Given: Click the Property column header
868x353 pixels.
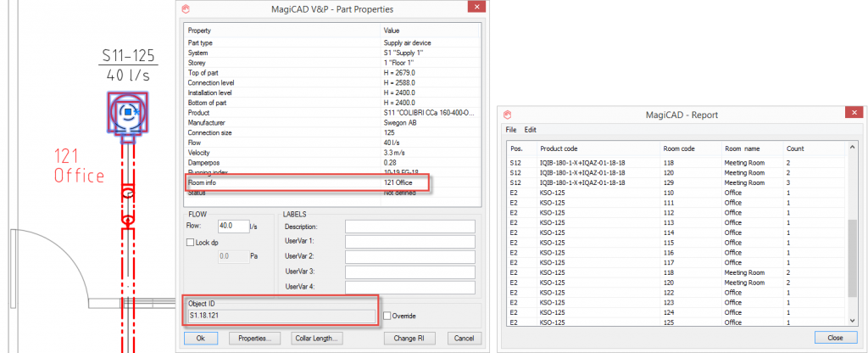Looking at the screenshot, I should [282, 31].
